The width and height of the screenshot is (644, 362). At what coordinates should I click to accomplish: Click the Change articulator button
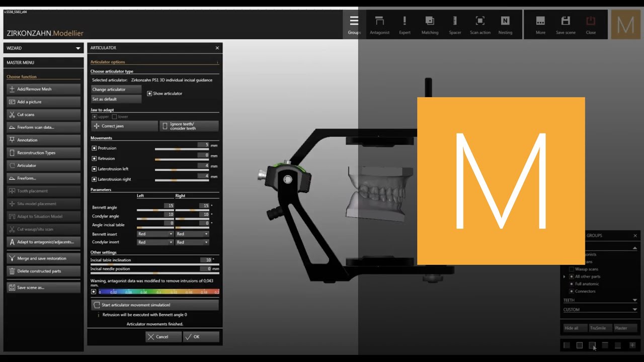point(116,89)
